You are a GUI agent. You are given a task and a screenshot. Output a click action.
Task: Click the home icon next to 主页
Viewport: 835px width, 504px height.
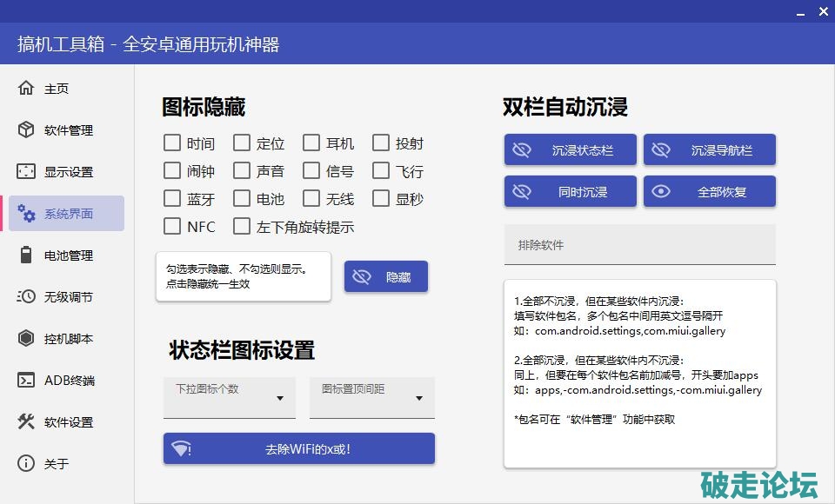click(x=26, y=88)
